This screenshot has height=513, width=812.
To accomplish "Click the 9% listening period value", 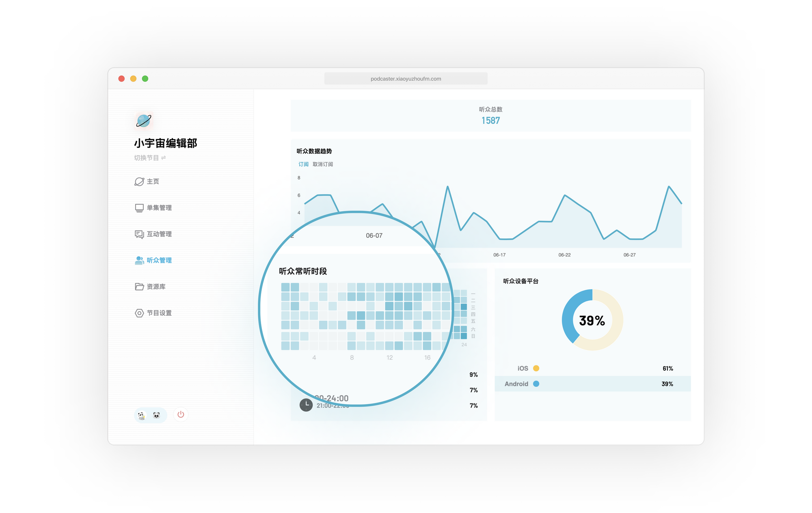I will (x=473, y=375).
